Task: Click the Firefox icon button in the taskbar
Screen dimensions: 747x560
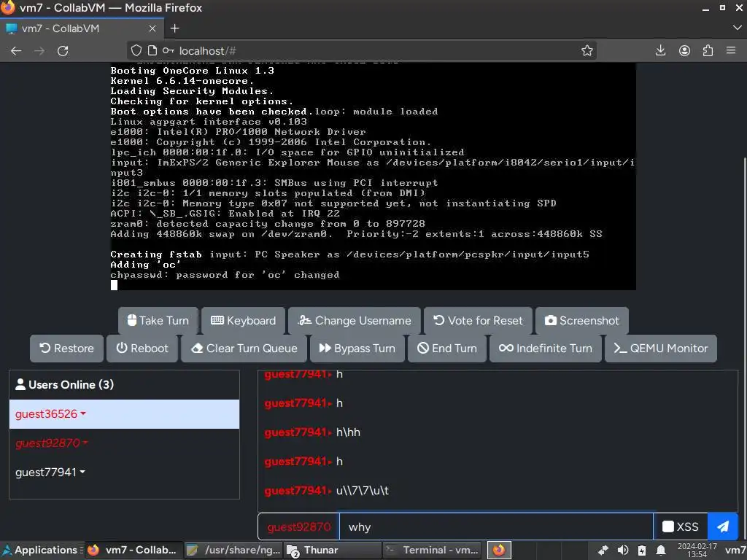Action: tap(499, 550)
